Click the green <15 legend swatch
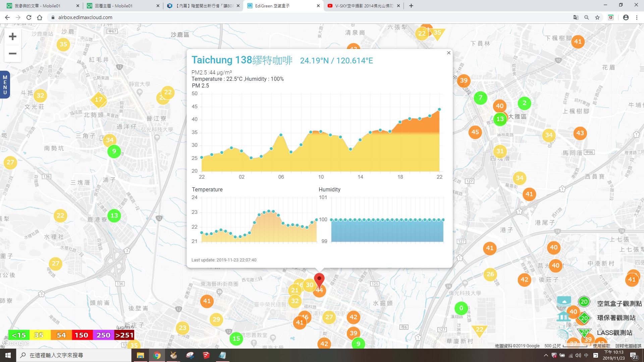Viewport: 644px width, 362px height. tap(19, 335)
